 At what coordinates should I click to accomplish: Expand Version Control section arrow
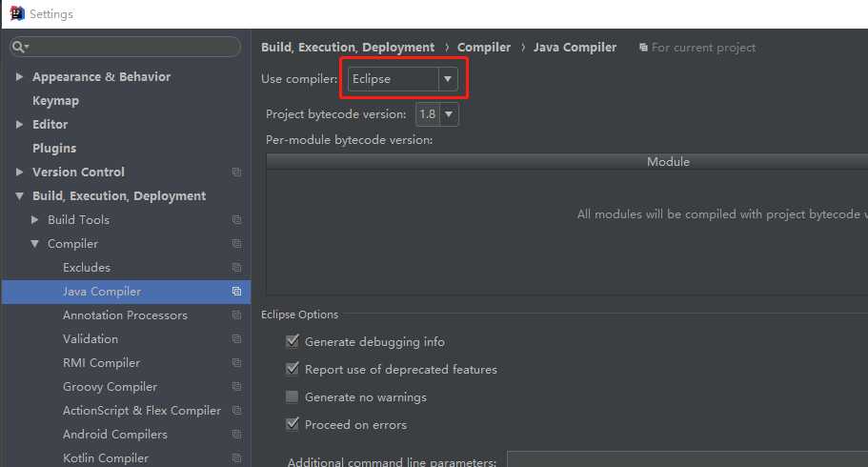[x=19, y=172]
